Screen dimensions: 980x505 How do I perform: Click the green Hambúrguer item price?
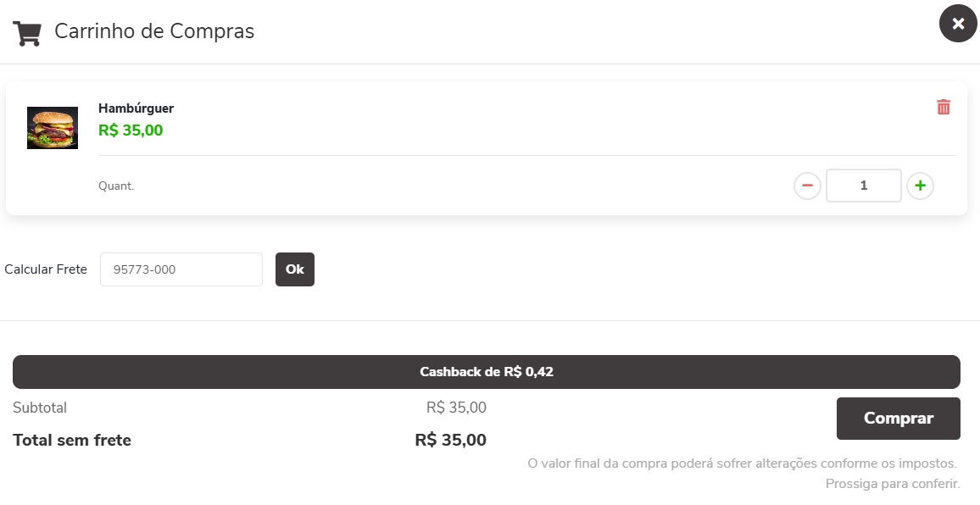coord(131,130)
